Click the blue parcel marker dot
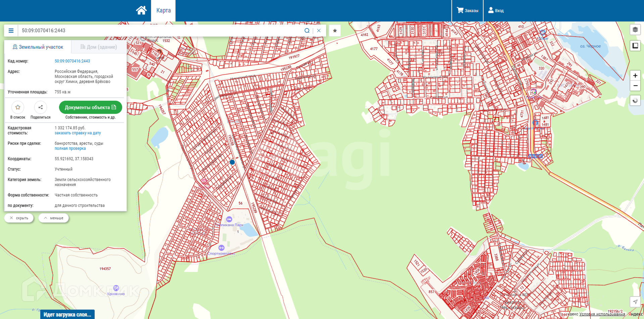This screenshot has height=319, width=644. 232,162
